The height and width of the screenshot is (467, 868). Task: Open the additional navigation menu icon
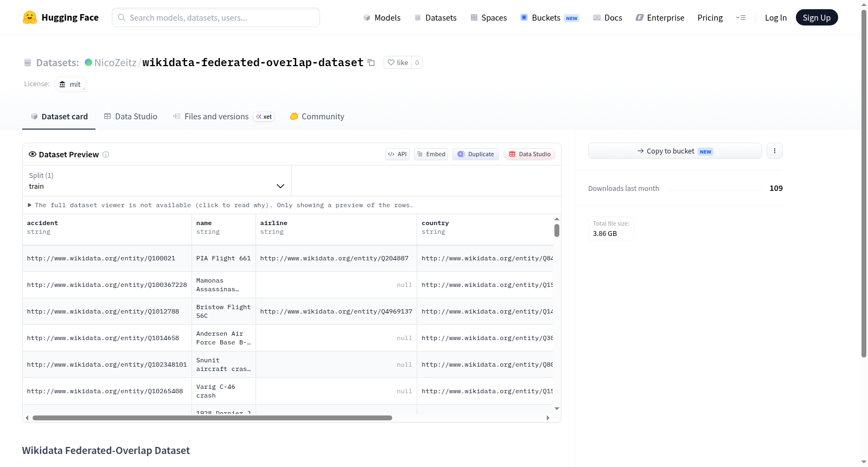point(741,17)
